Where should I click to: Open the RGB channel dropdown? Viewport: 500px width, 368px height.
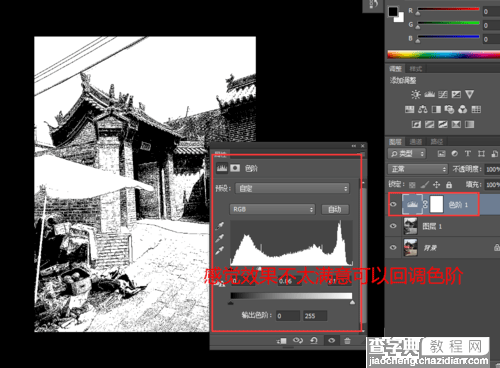click(x=272, y=209)
